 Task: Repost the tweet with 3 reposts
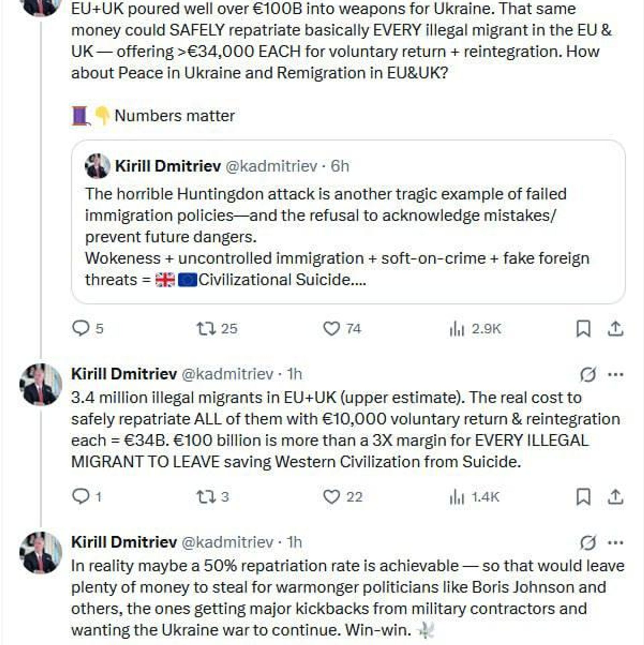(206, 497)
